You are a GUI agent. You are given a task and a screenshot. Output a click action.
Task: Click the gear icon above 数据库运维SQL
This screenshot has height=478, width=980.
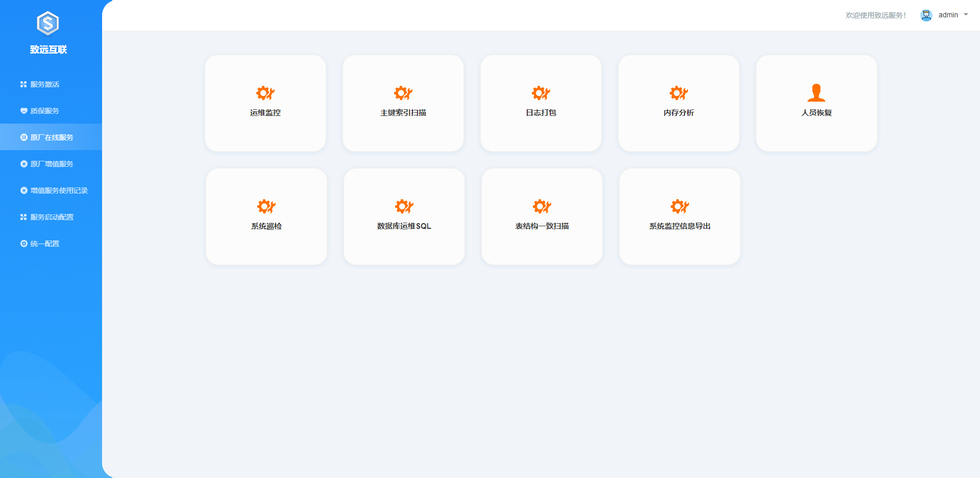point(404,206)
